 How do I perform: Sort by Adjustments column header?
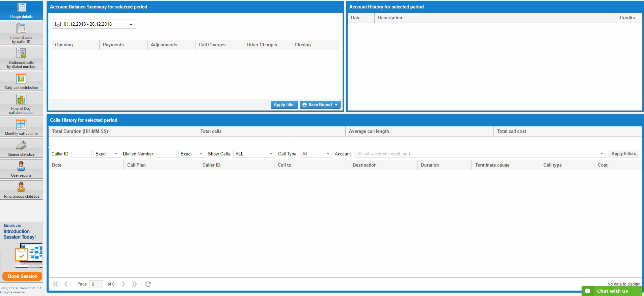171,45
